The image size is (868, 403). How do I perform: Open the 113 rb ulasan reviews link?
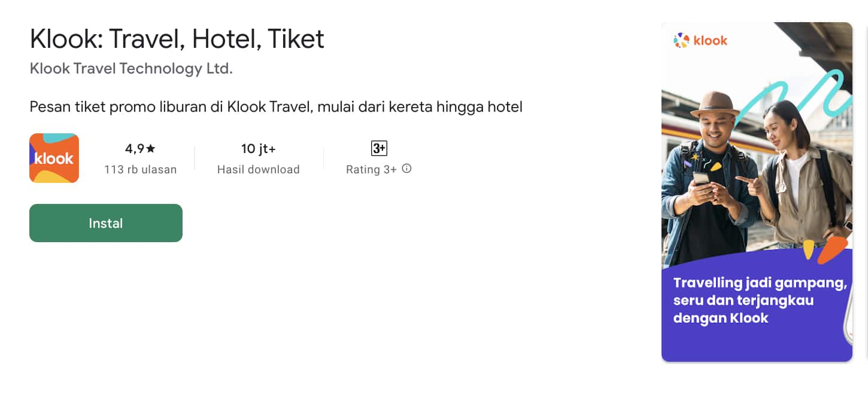pyautogui.click(x=140, y=169)
